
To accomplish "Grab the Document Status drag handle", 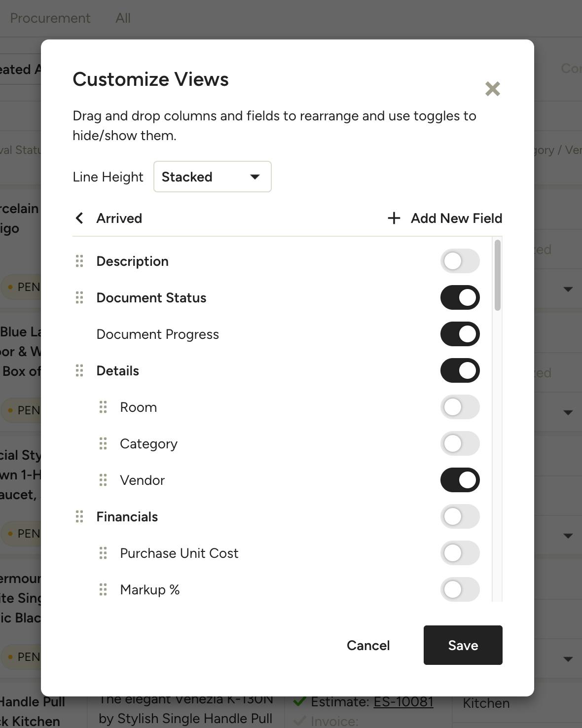I will [x=79, y=297].
